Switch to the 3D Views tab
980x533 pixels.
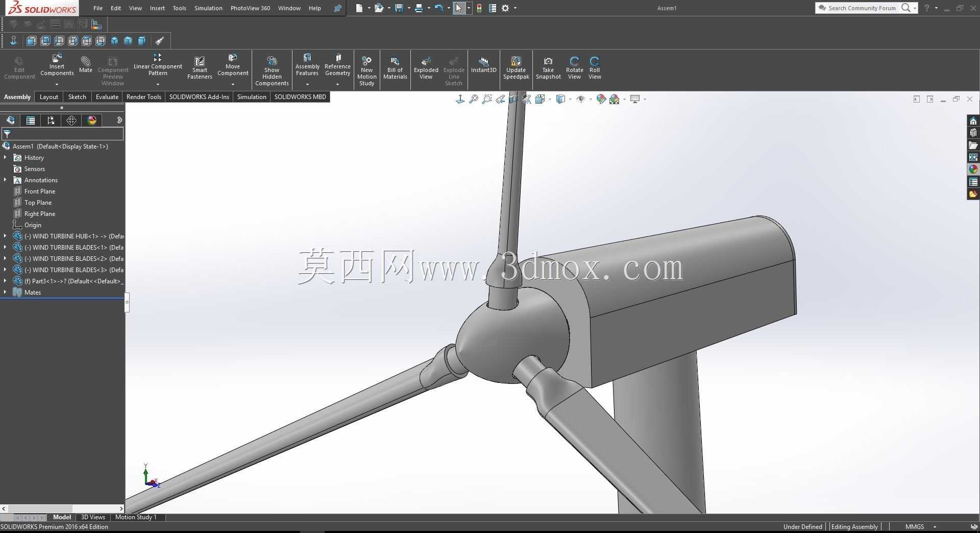[x=93, y=517]
